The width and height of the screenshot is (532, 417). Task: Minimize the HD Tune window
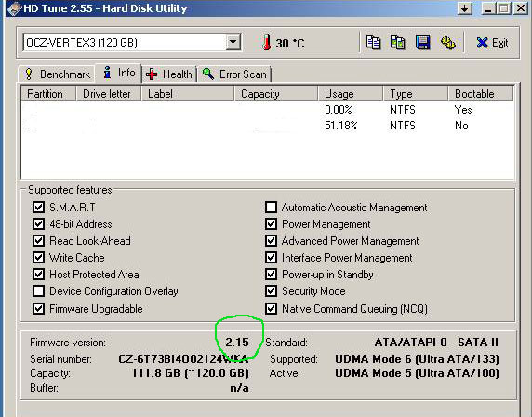coord(488,8)
